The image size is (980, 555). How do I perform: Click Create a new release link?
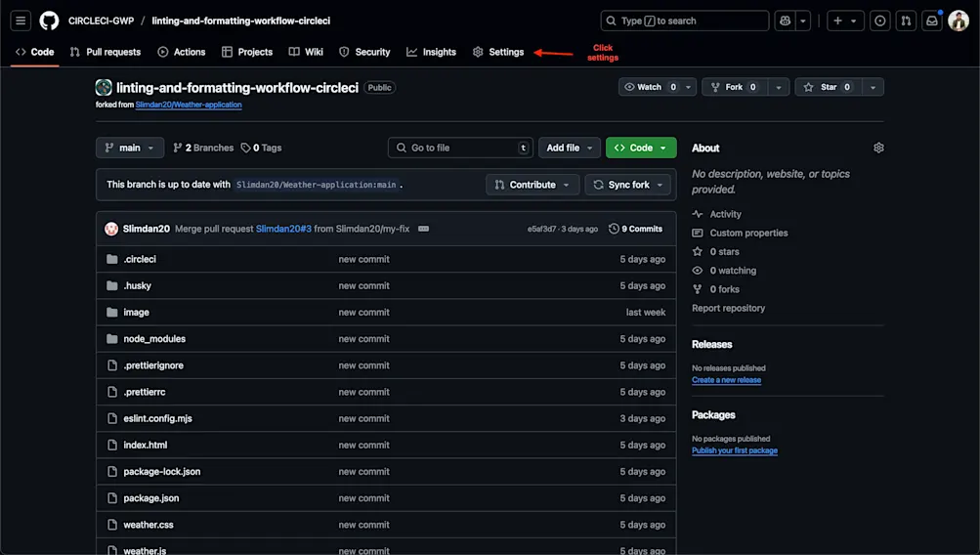pyautogui.click(x=726, y=380)
